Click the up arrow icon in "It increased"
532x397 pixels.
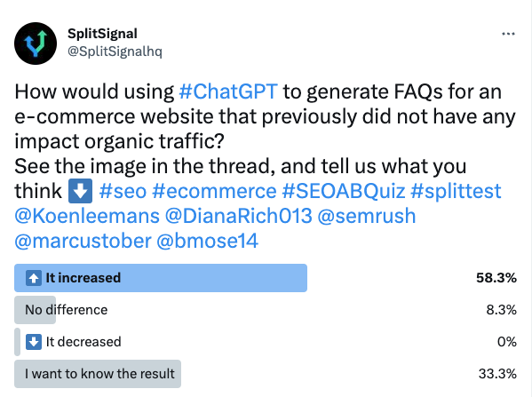[x=34, y=278]
